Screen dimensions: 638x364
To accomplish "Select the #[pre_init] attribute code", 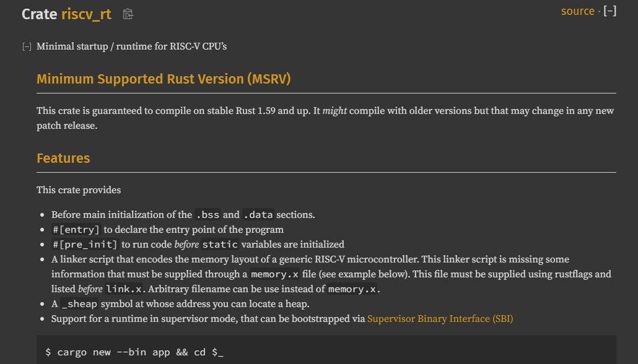I will (x=85, y=245).
